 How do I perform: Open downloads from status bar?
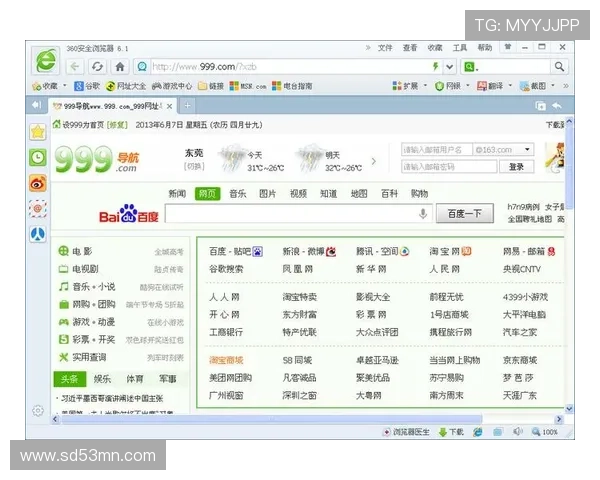(452, 432)
